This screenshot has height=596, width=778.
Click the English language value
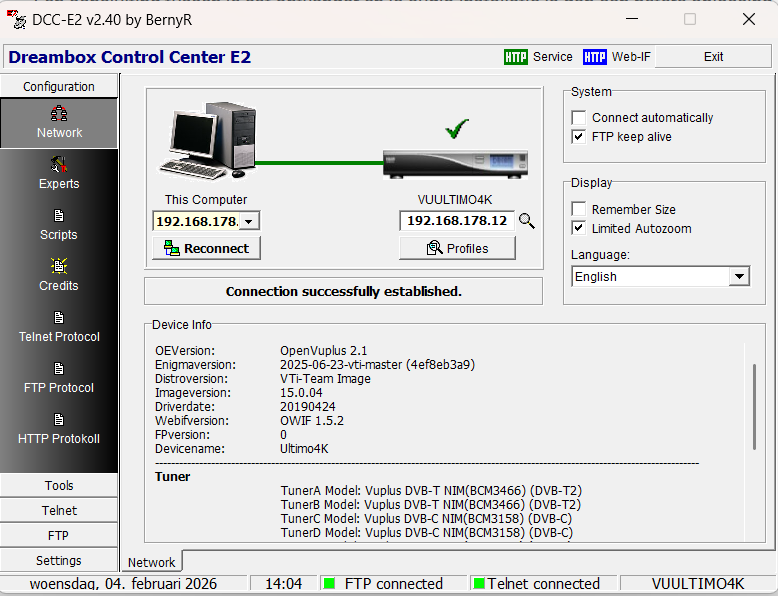[595, 276]
